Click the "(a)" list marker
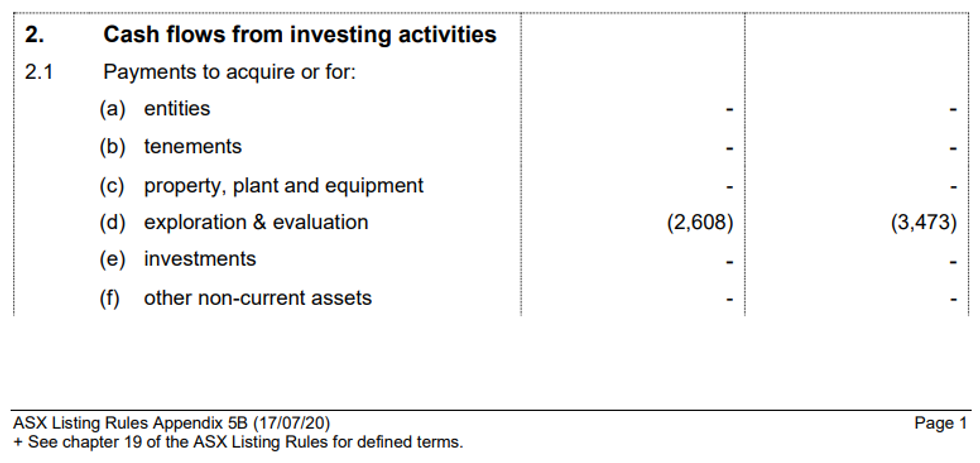The image size is (980, 463). point(112,109)
